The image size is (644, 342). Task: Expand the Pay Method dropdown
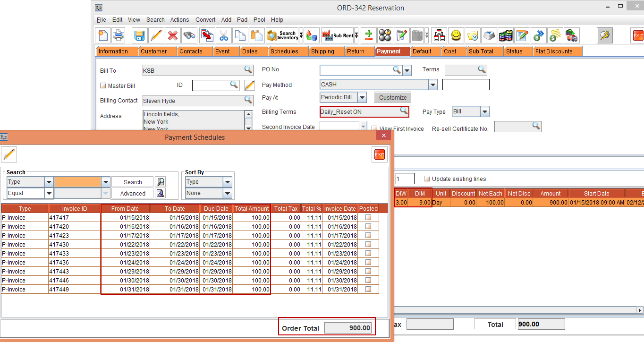point(433,85)
